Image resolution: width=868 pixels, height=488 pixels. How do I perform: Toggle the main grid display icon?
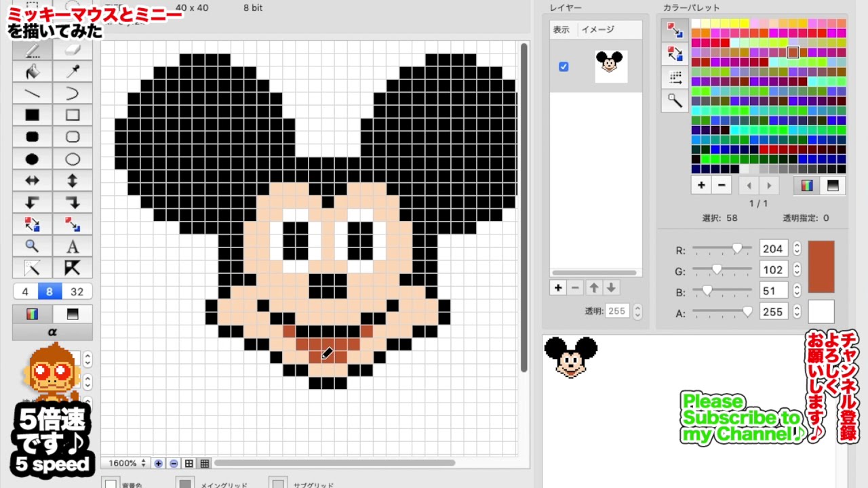tap(189, 464)
